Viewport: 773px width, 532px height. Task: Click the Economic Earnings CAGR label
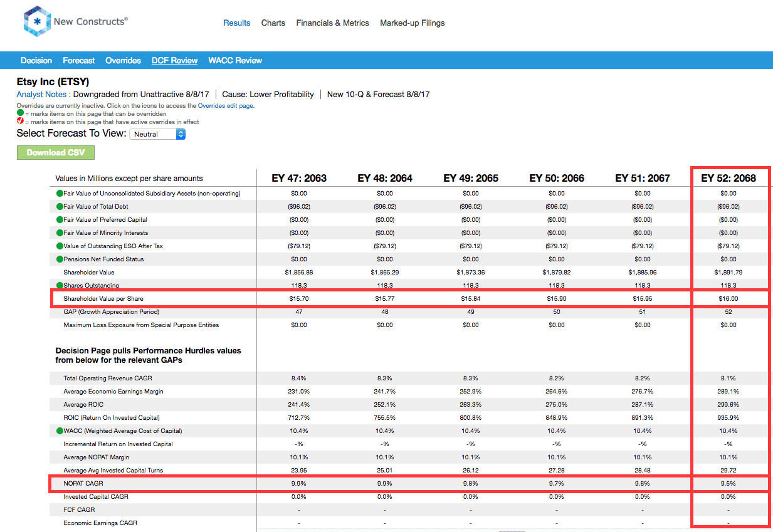coord(100,523)
